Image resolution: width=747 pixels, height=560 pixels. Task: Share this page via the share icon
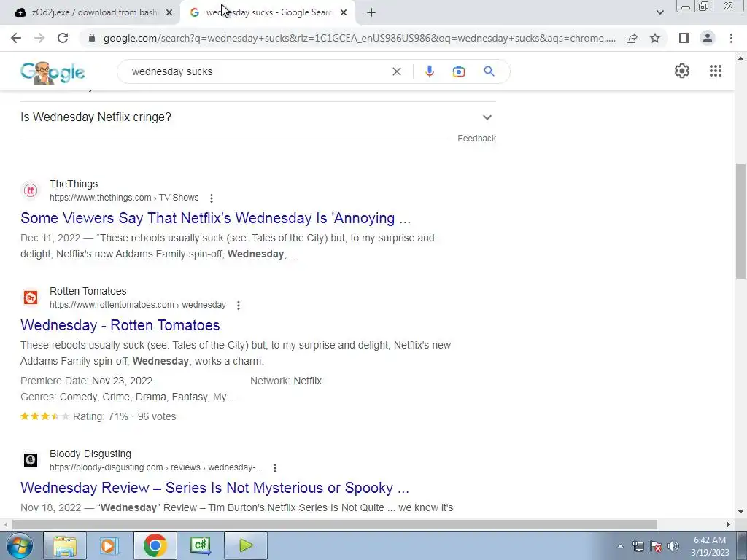click(x=632, y=38)
